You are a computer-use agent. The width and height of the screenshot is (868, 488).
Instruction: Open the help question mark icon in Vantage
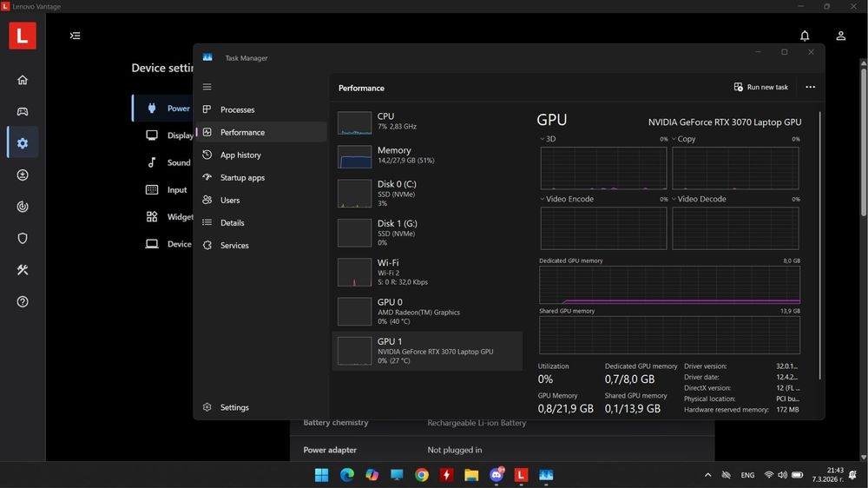click(23, 302)
